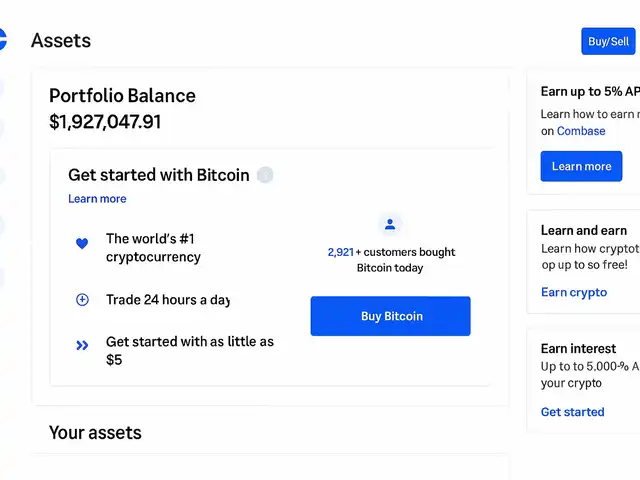Click the heart icon beside world's #1 cryptocurrency

pyautogui.click(x=82, y=243)
